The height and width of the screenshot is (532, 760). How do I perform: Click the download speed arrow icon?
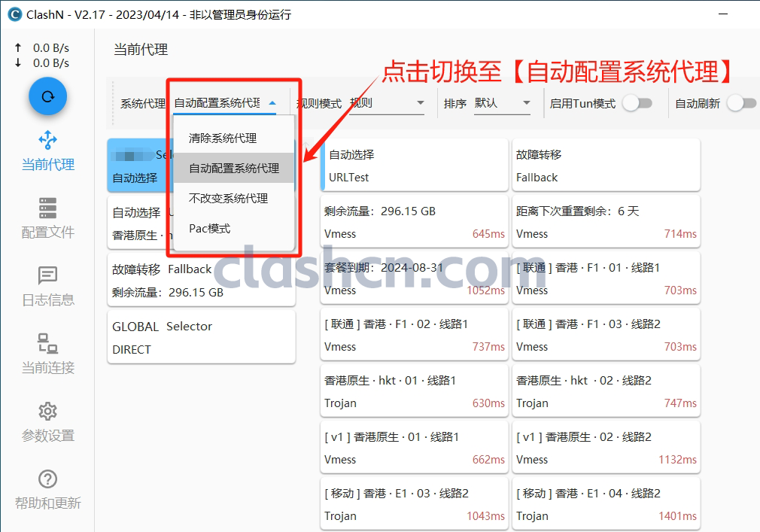(18, 62)
